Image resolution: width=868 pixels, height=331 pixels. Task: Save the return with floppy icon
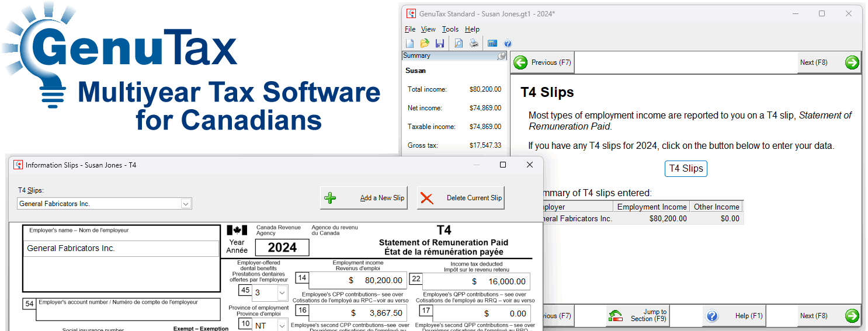point(440,43)
